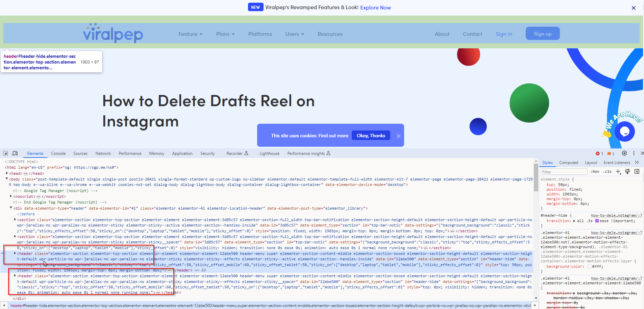644x309 pixels.
Task: Expand the head element node
Action: [7, 173]
